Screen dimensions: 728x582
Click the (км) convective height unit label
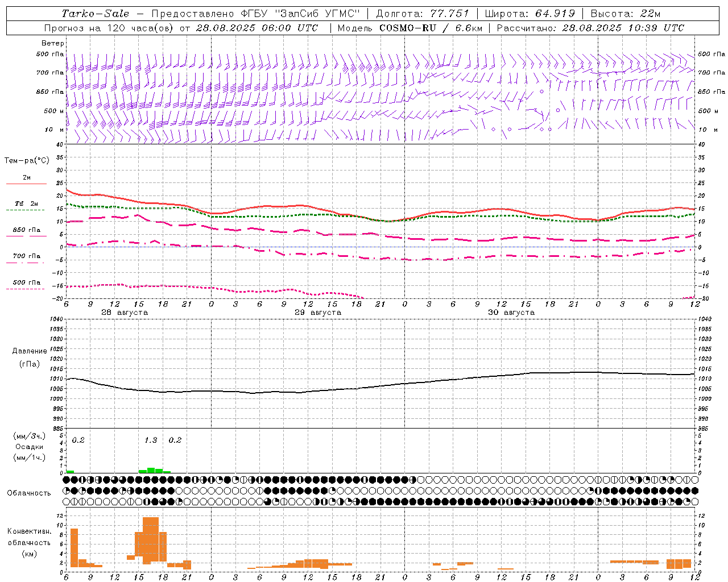29,554
